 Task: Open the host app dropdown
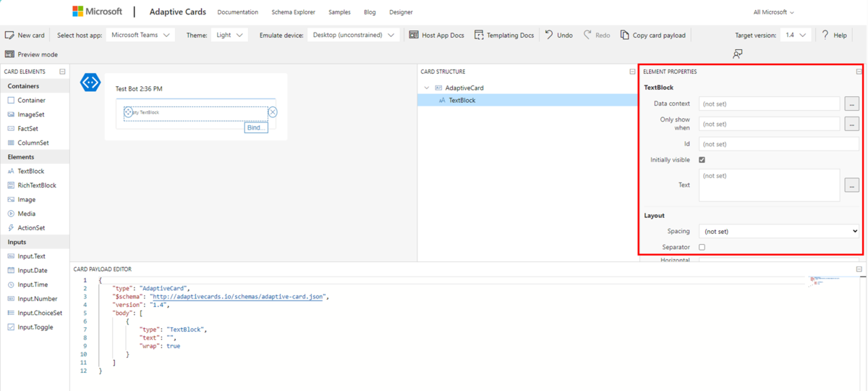pyautogui.click(x=140, y=35)
